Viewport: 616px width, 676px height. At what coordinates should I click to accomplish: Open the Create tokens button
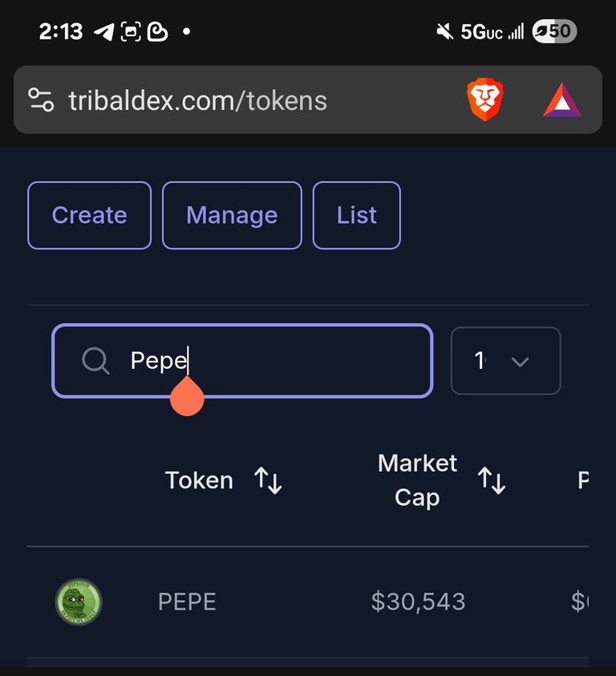(x=89, y=215)
